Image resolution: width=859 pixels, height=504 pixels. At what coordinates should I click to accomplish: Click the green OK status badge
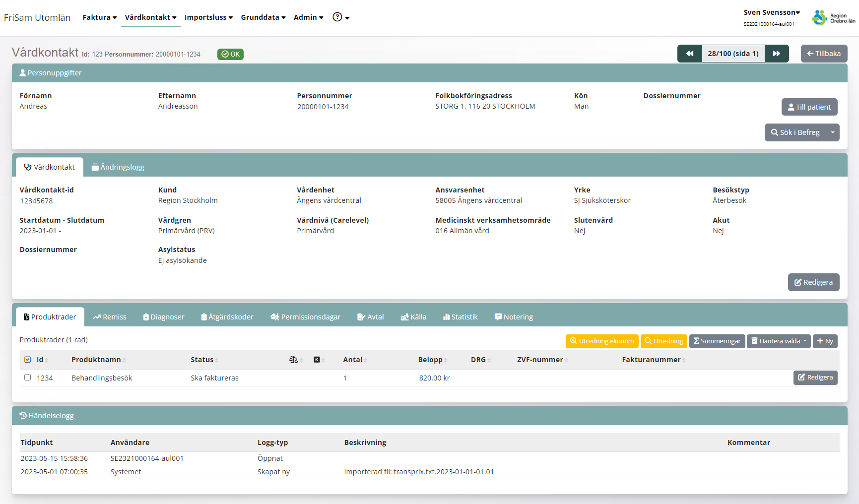click(x=230, y=54)
